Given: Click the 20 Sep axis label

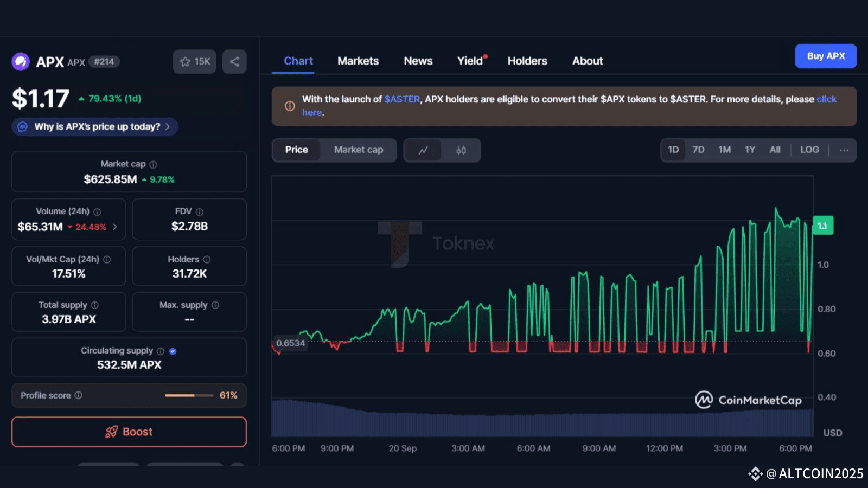Looking at the screenshot, I should pyautogui.click(x=403, y=448).
